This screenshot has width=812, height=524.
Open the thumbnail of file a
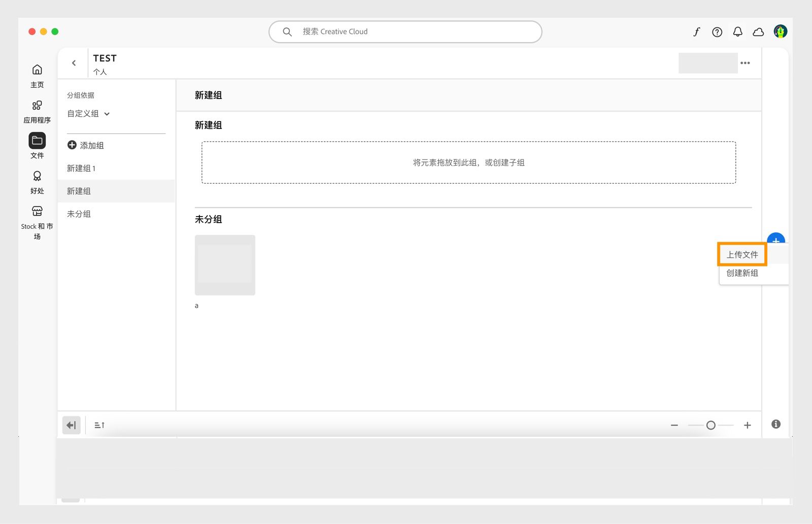pyautogui.click(x=225, y=265)
